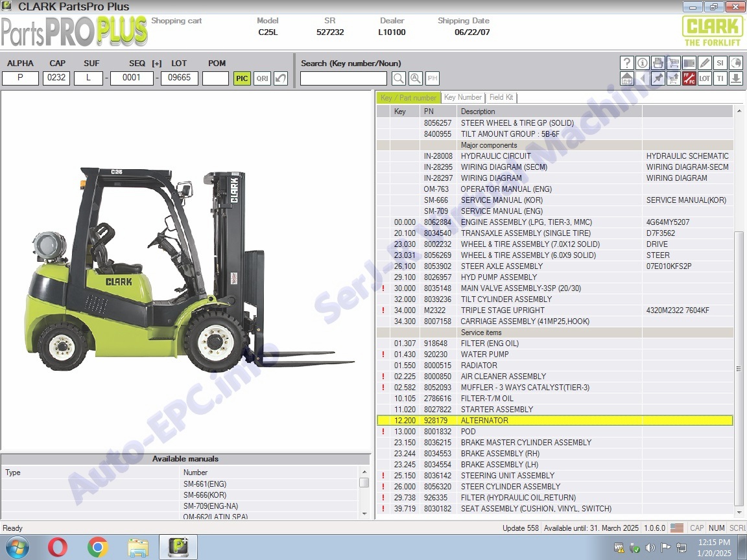The height and width of the screenshot is (560, 747).
Task: Click the SI toolbar button
Action: (720, 63)
